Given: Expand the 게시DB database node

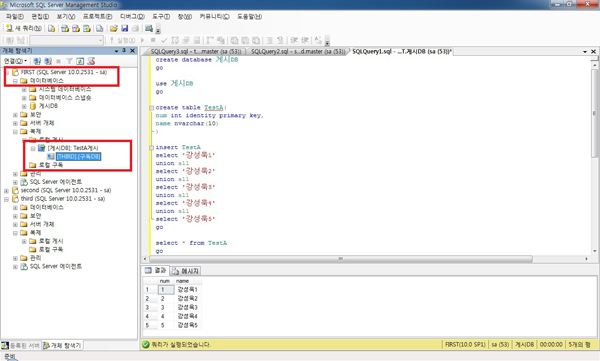Looking at the screenshot, I should point(24,106).
